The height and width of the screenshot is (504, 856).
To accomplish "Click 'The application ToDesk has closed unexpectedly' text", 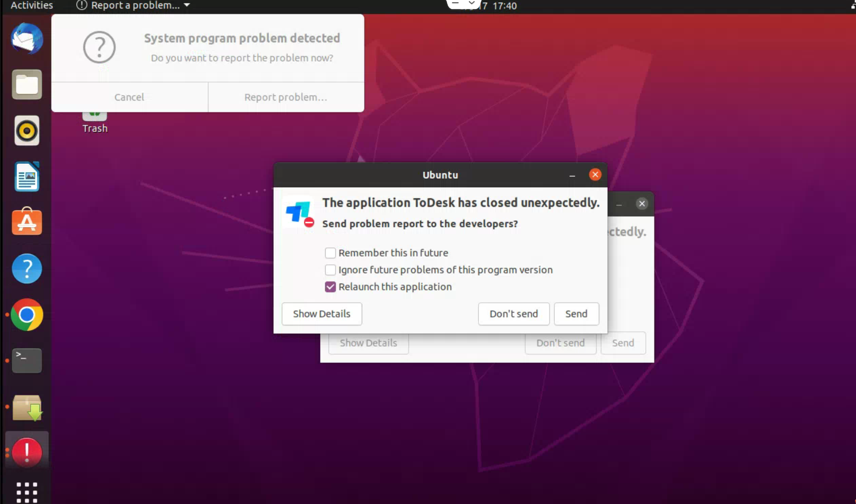I will click(461, 202).
